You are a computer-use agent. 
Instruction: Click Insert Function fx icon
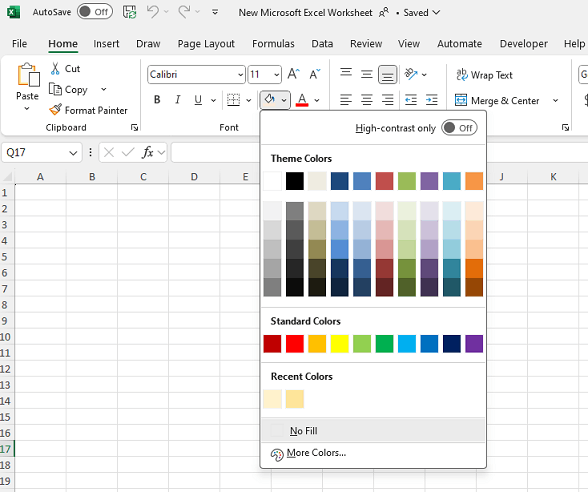148,152
